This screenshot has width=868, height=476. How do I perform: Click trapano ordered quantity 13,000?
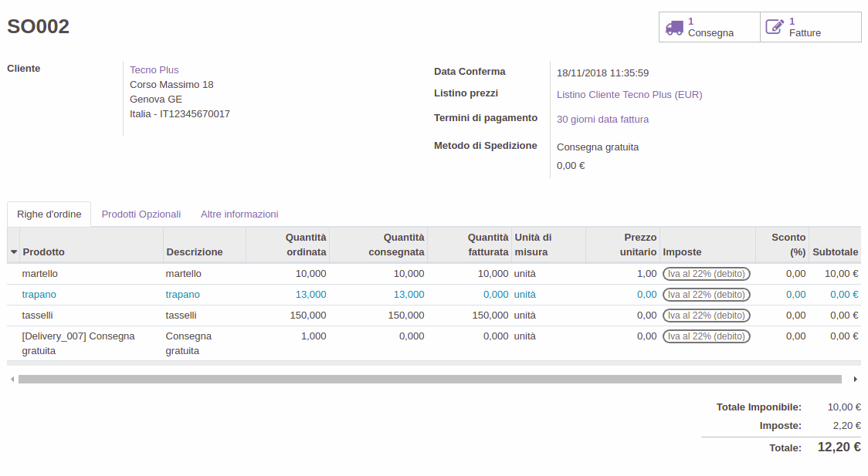pos(310,295)
